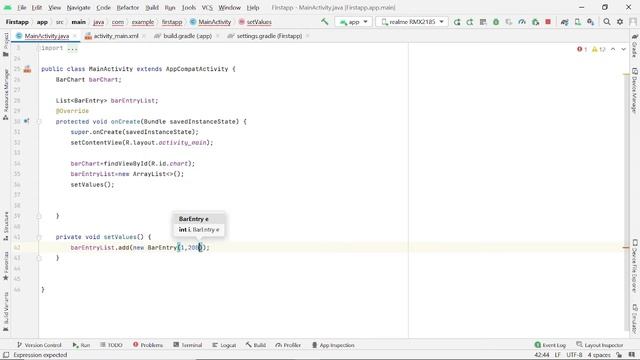Open IDE settings gear icon
This screenshot has height=360, width=640.
click(x=620, y=22)
